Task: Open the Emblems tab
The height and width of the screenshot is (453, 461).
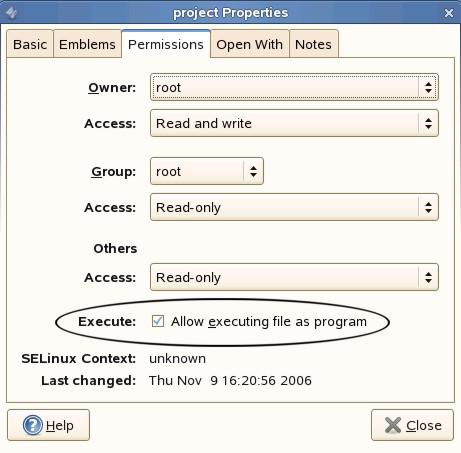Action: pos(87,44)
